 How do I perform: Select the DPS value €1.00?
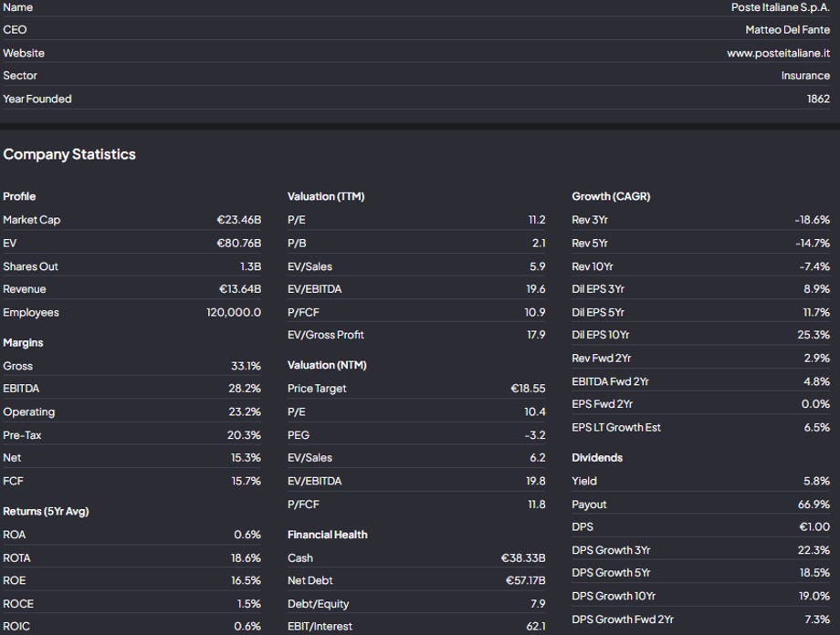coord(814,526)
